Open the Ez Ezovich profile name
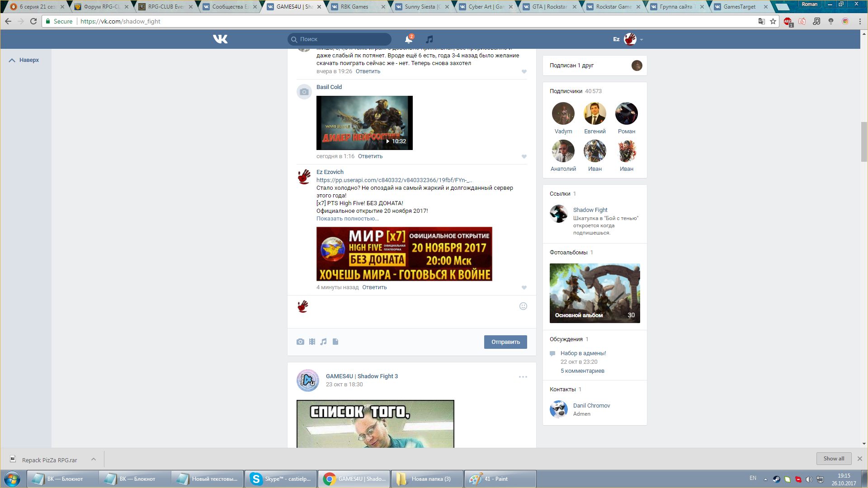Screen dimensions: 868x488 pos(330,172)
